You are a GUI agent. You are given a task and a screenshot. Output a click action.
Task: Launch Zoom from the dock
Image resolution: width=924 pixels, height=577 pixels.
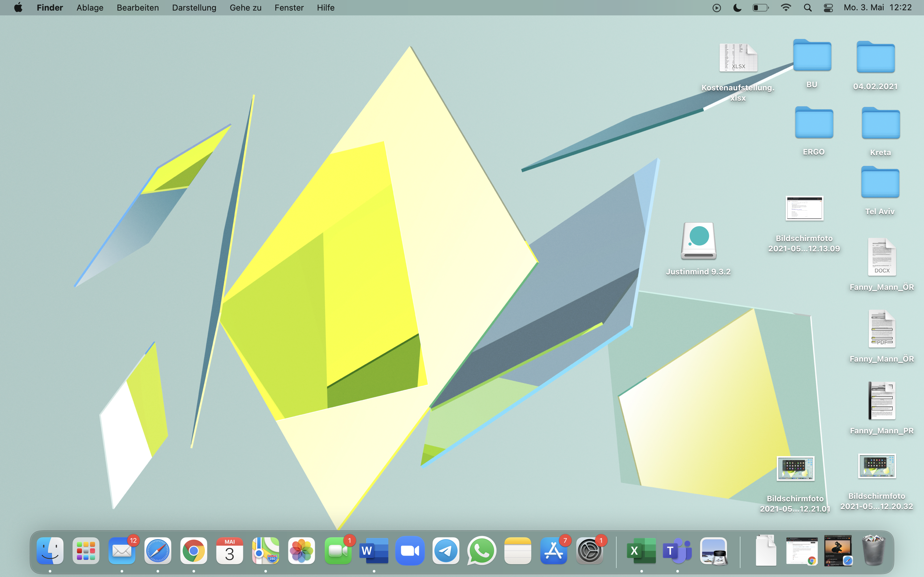tap(410, 551)
